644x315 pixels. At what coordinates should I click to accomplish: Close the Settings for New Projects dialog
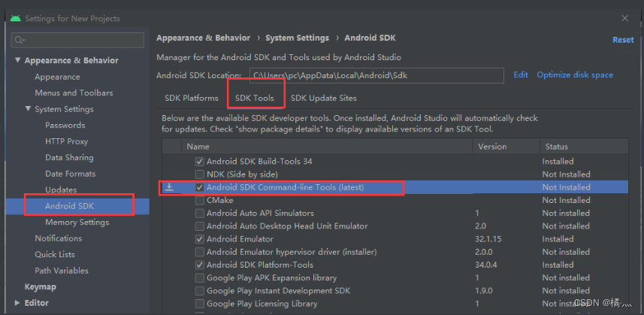point(624,18)
